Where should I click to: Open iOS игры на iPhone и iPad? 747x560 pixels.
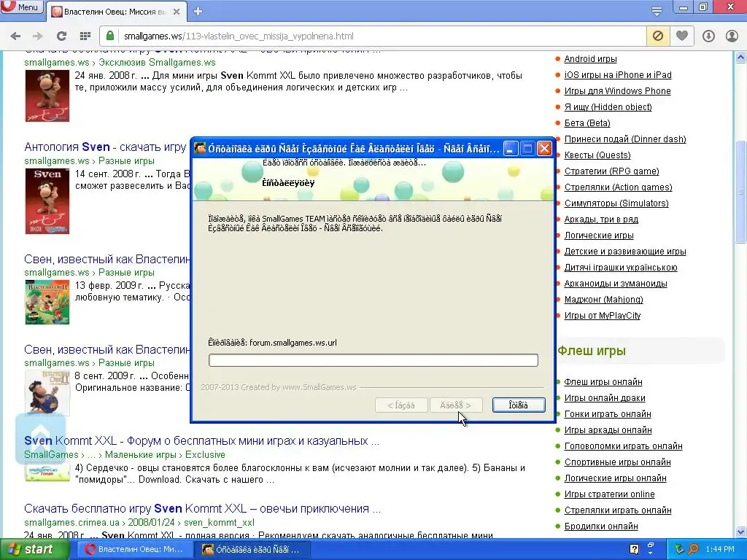[x=618, y=75]
